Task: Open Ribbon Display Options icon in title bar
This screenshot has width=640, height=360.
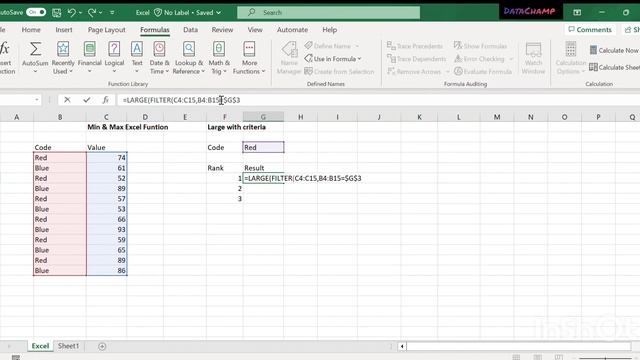Action: pyautogui.click(x=577, y=13)
